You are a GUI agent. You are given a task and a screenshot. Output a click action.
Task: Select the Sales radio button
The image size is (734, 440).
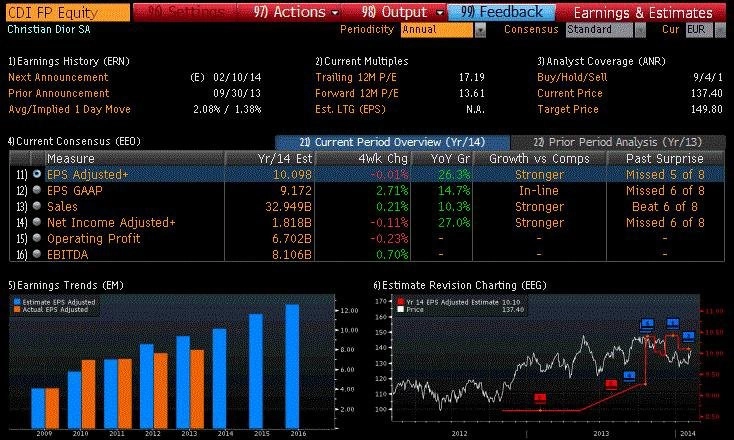coord(37,206)
